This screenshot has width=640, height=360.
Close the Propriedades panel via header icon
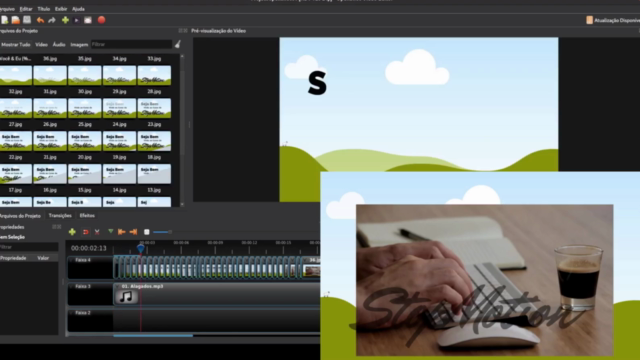pyautogui.click(x=59, y=227)
